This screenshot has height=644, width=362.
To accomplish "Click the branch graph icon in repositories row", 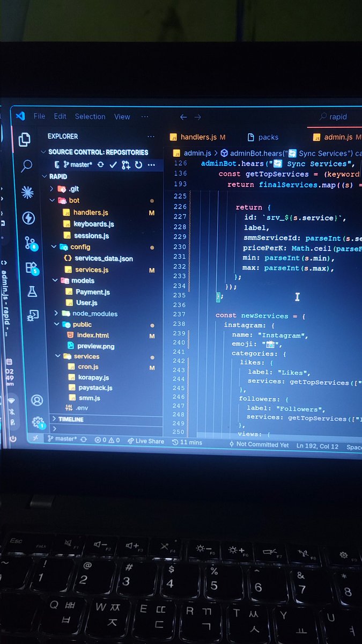I will click(126, 165).
